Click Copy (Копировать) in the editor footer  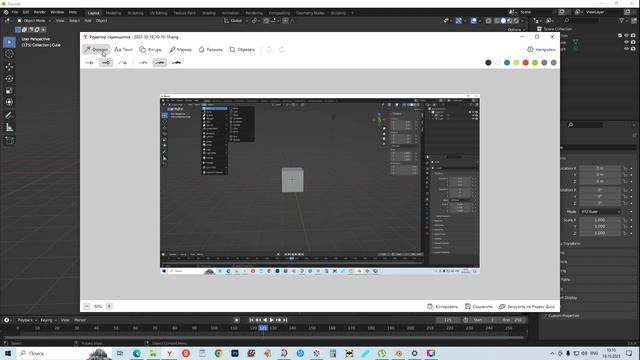(x=442, y=306)
